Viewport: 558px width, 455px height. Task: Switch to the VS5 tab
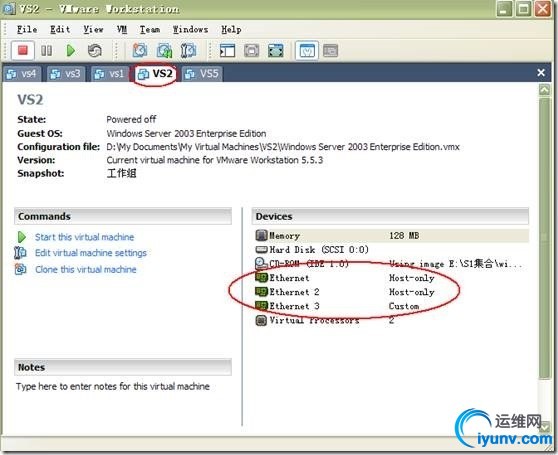coord(202,74)
